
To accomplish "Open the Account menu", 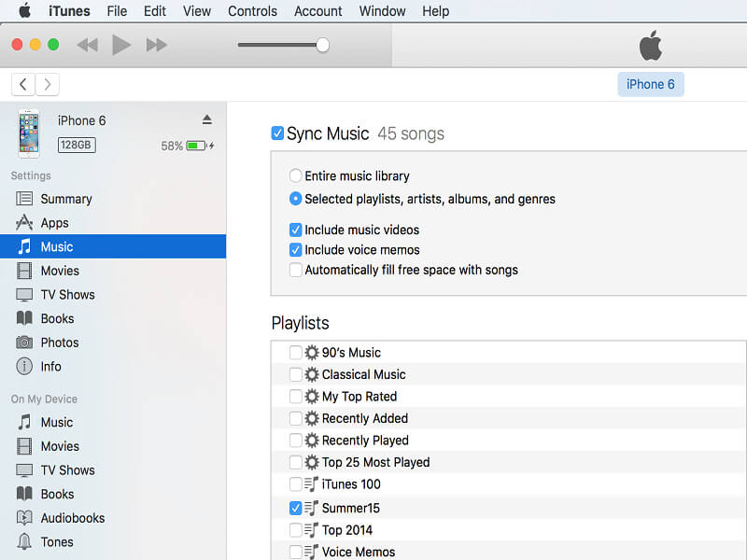I will [317, 11].
